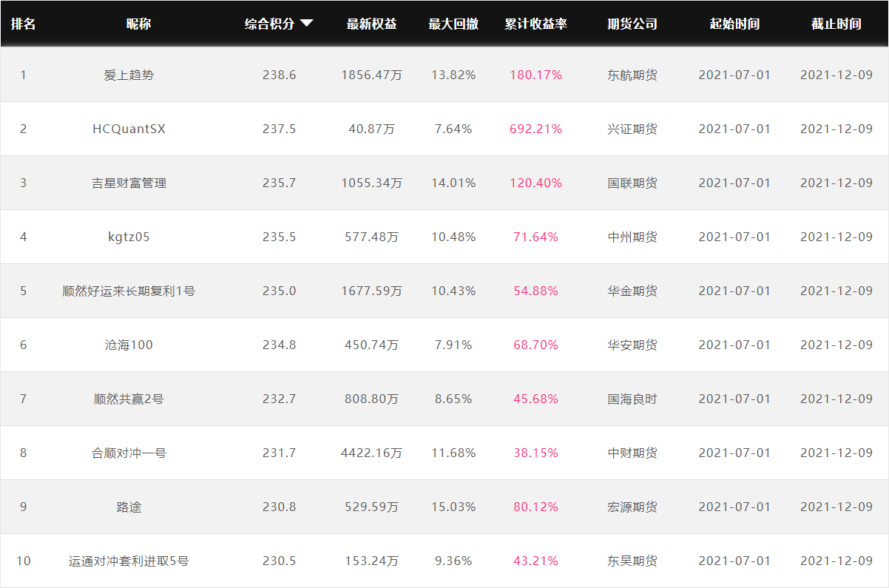The image size is (889, 588).
Task: Select the 最大回撤 column header
Action: (x=453, y=24)
